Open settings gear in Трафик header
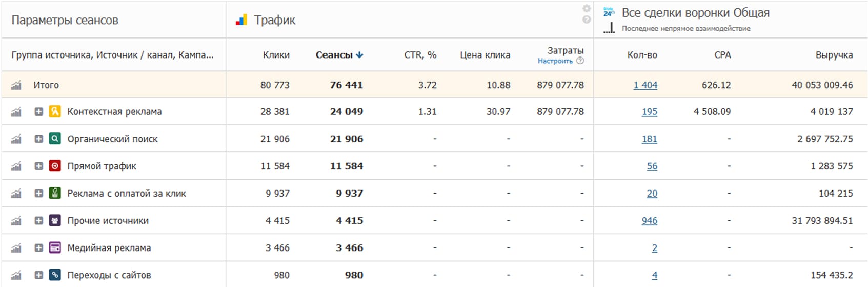The image size is (868, 287). pyautogui.click(x=587, y=9)
